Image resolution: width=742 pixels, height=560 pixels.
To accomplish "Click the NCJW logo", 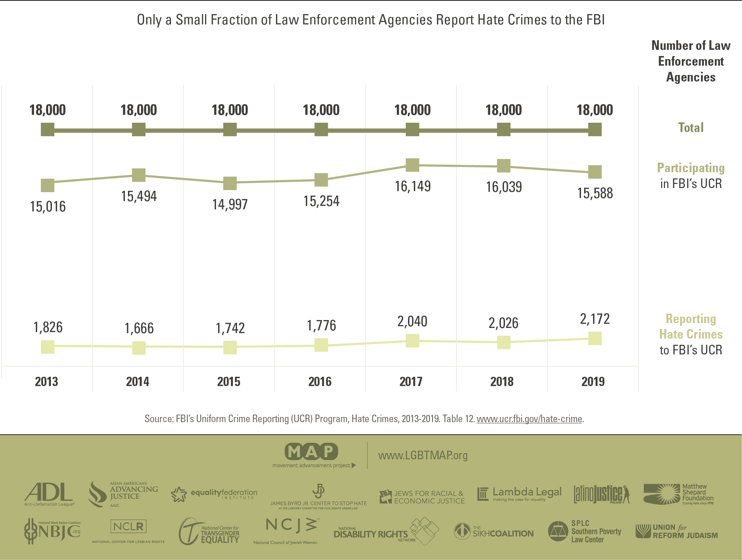I will point(286,531).
